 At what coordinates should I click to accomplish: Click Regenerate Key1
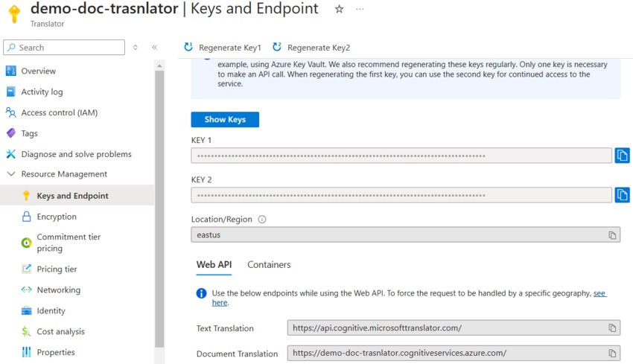click(223, 48)
